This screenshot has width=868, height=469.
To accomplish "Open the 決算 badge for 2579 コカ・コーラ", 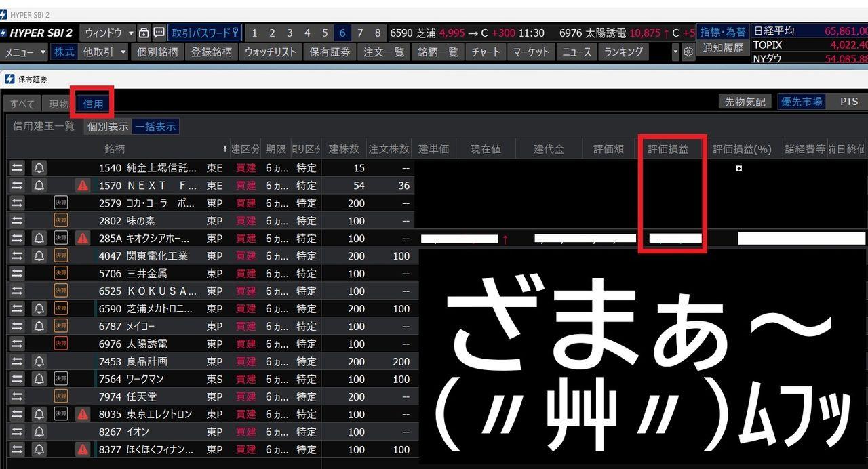I will tap(61, 203).
